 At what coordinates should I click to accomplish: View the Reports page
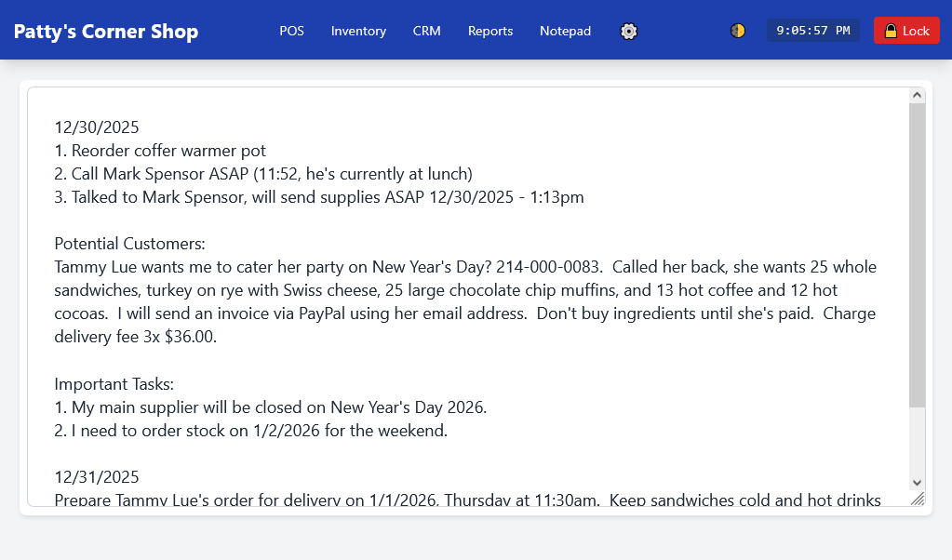click(490, 31)
